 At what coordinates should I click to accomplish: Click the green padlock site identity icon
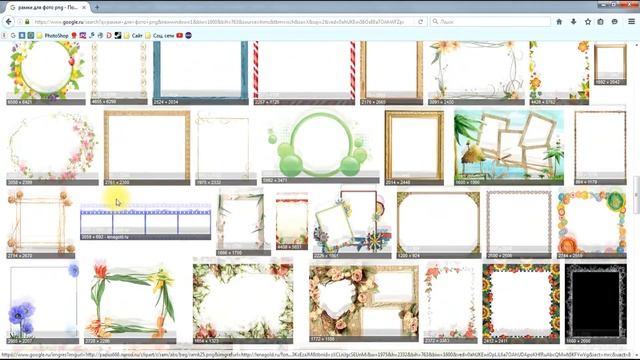(27, 22)
